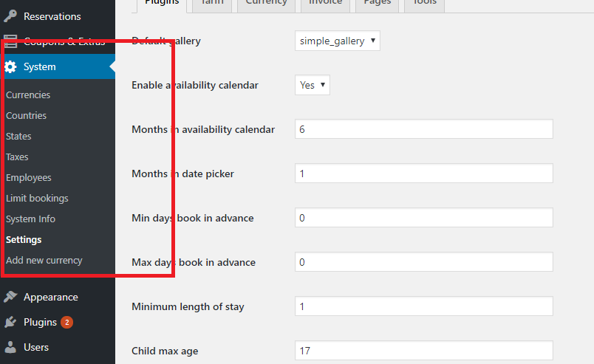594x364 pixels.
Task: Open the Enable availability calendar dropdown
Action: pyautogui.click(x=312, y=85)
